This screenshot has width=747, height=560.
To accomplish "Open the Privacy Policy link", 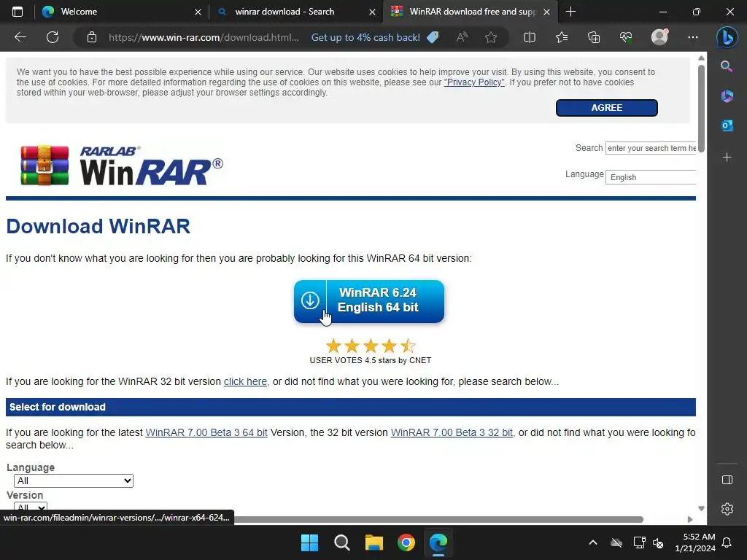I will click(x=474, y=82).
